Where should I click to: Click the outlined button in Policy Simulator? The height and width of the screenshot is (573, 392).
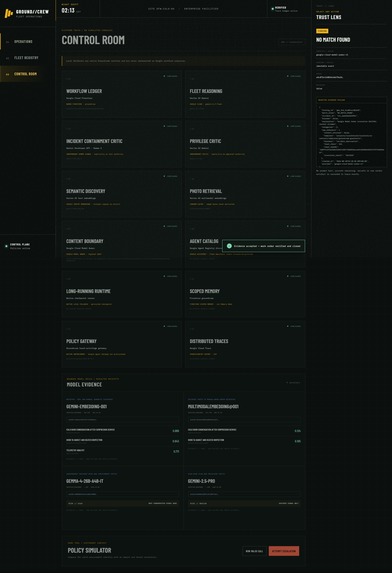point(254,551)
